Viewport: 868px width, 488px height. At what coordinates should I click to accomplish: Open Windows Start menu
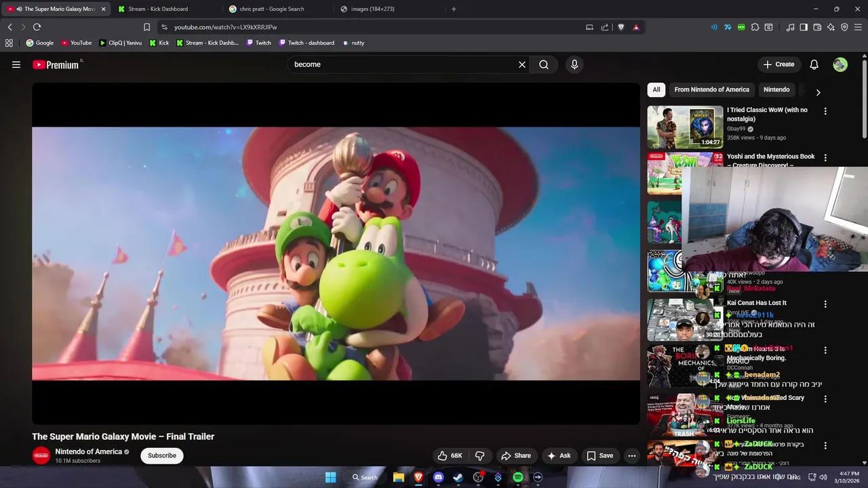[330, 477]
